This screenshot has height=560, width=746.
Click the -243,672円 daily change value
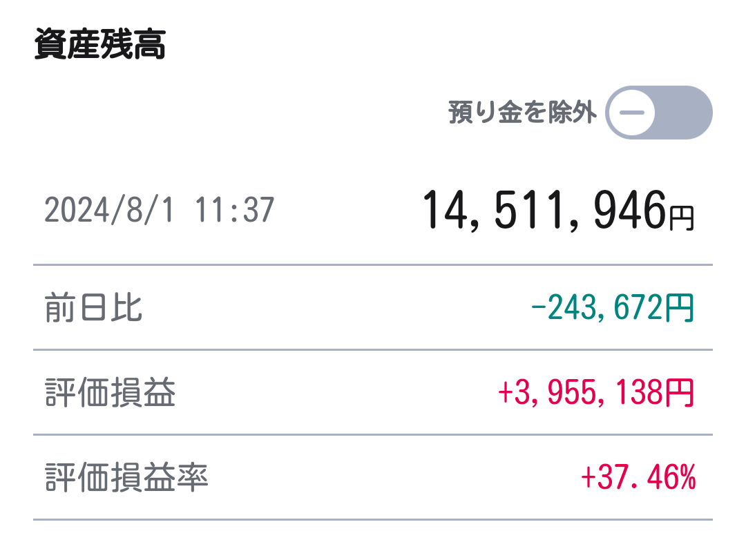pos(612,308)
